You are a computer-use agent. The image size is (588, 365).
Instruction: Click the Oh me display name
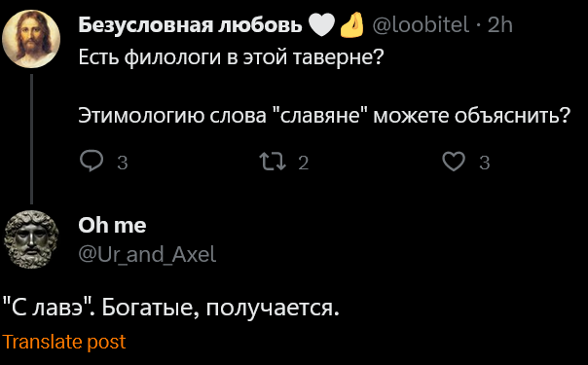(112, 225)
